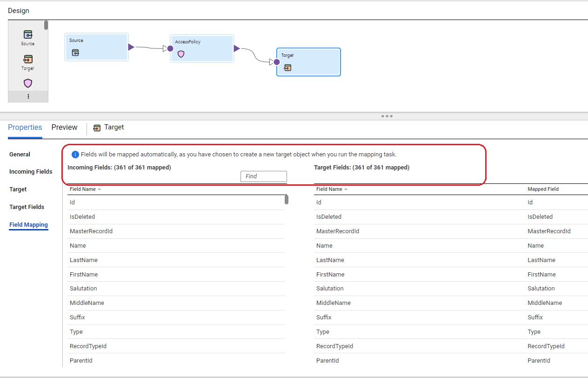Select the Target transformation in palette
This screenshot has width=588, height=378.
pyautogui.click(x=28, y=62)
